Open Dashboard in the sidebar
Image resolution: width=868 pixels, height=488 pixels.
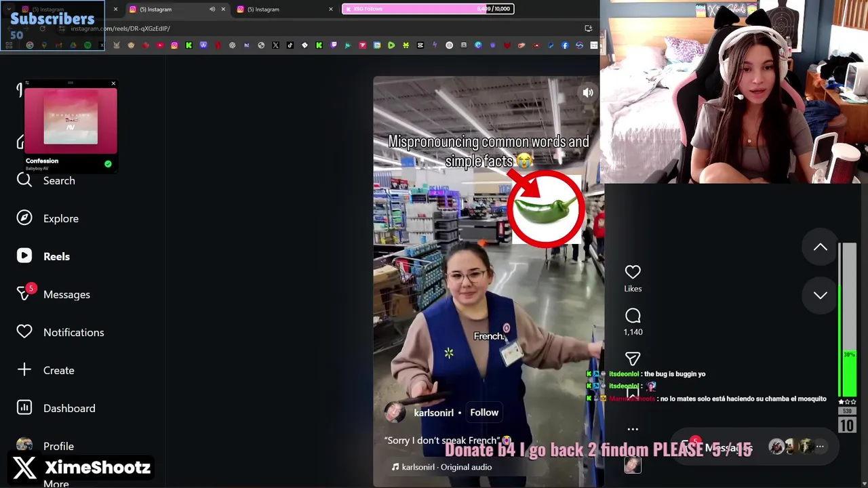tap(56, 408)
